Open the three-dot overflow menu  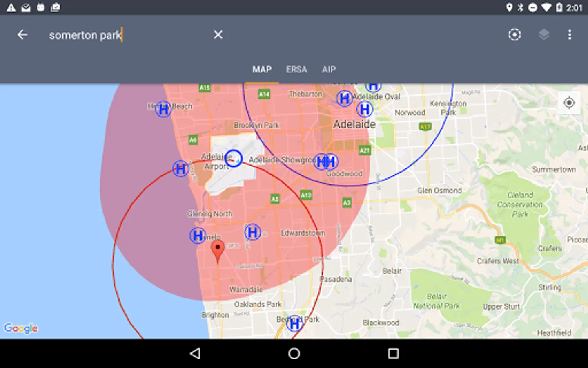570,35
